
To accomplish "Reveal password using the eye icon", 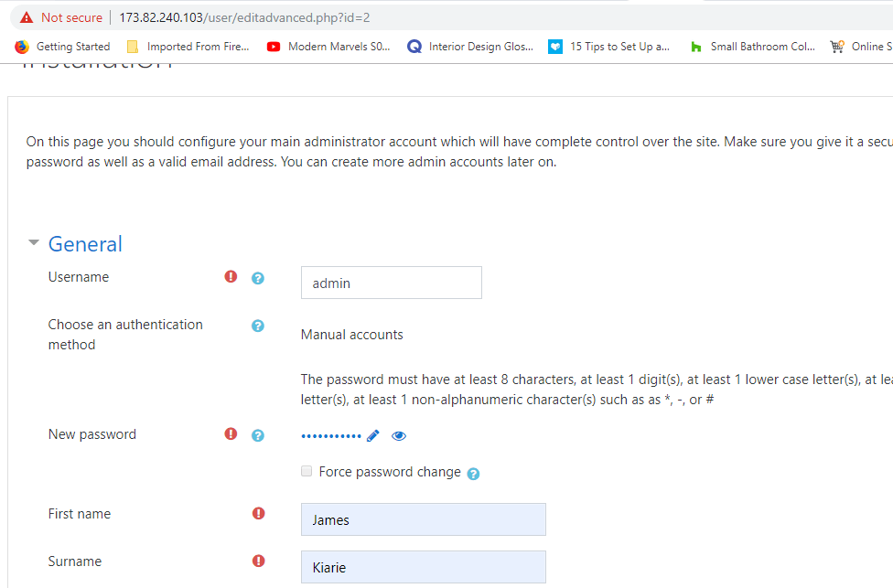I will point(399,436).
